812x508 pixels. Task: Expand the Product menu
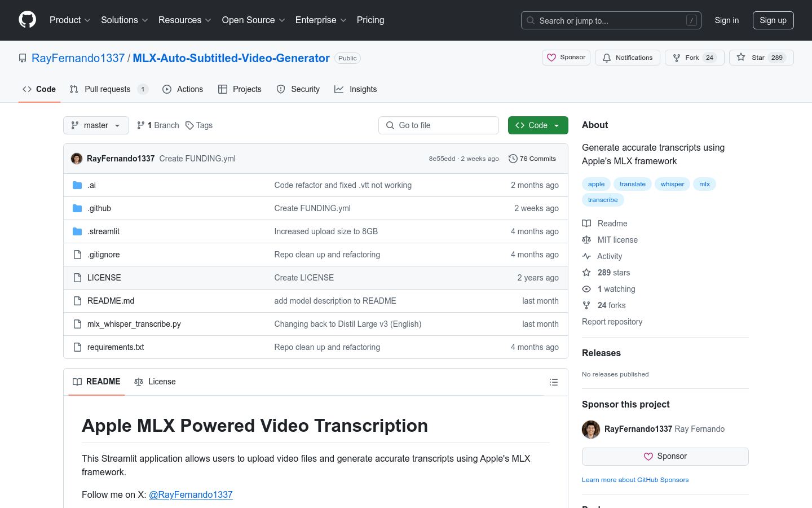[x=70, y=20]
